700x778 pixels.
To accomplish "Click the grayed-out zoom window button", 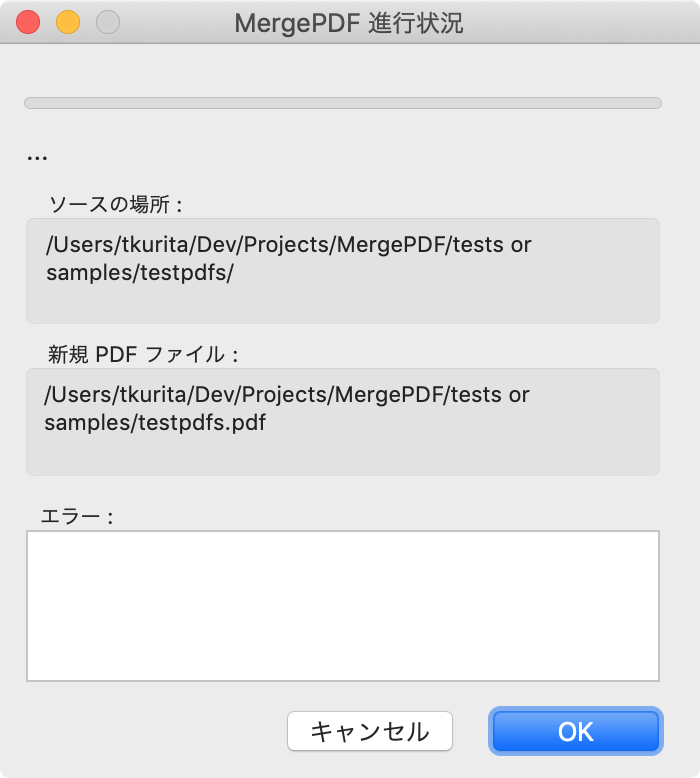I will click(x=107, y=22).
